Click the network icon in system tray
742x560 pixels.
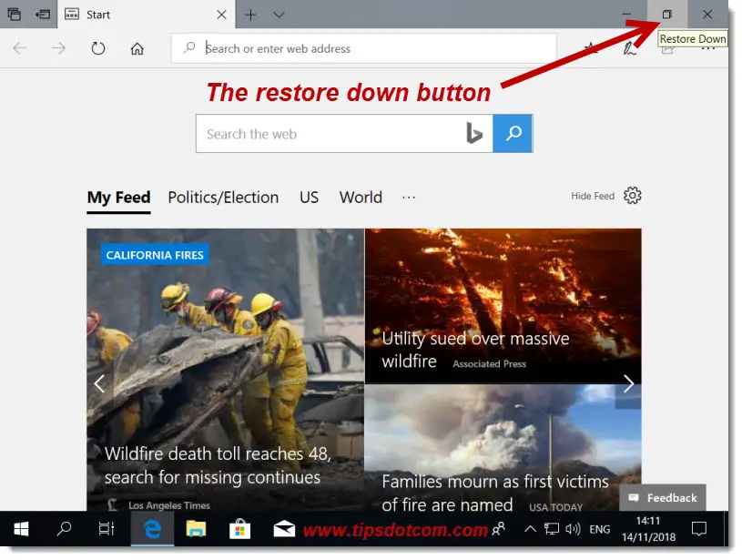[x=552, y=529]
